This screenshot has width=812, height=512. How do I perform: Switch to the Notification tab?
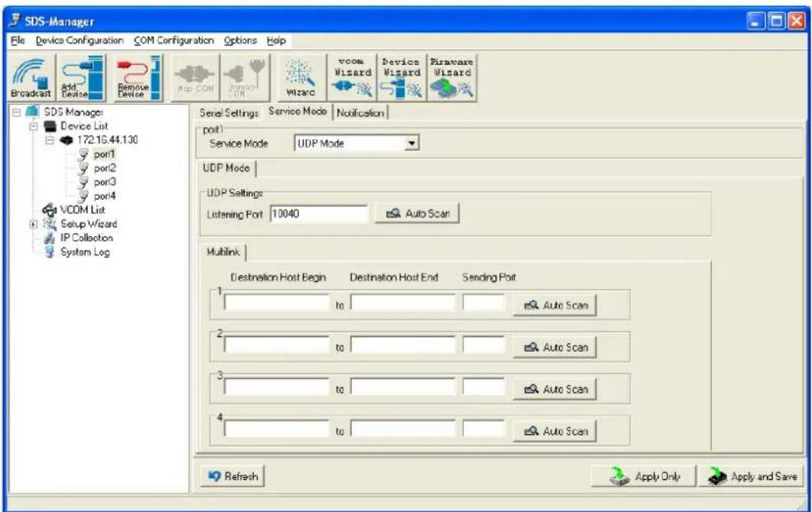360,113
